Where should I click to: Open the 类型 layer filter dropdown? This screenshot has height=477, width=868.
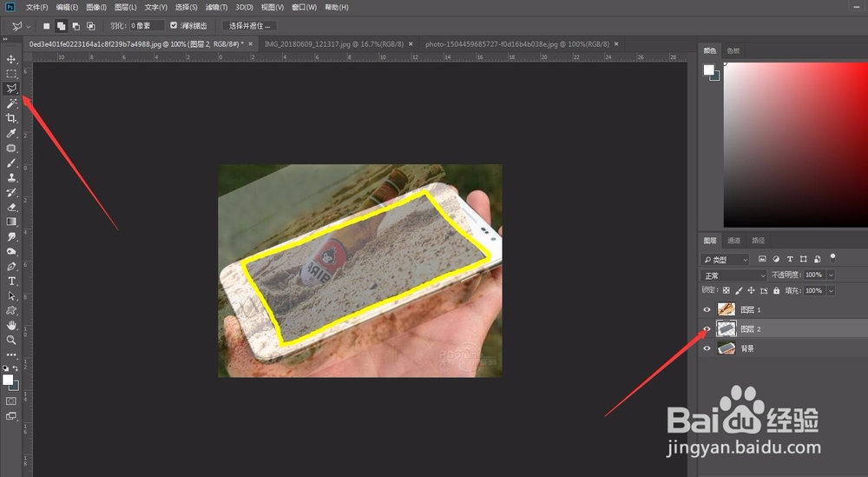click(725, 259)
